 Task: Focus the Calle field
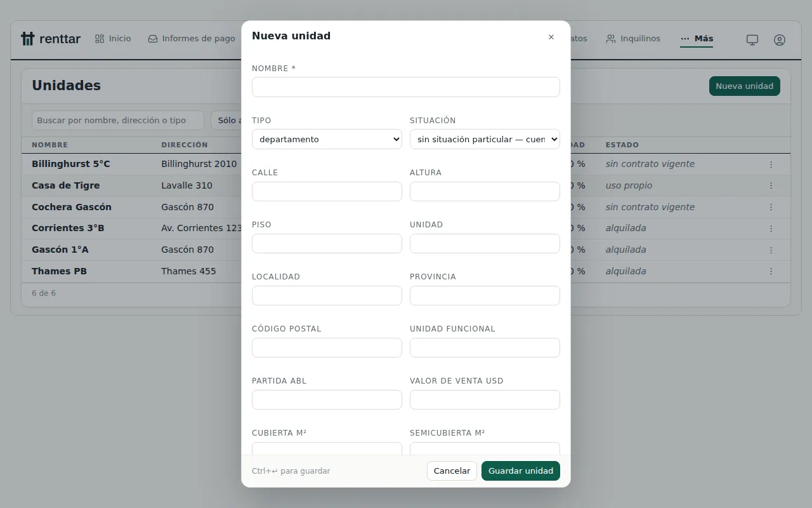pyautogui.click(x=327, y=191)
